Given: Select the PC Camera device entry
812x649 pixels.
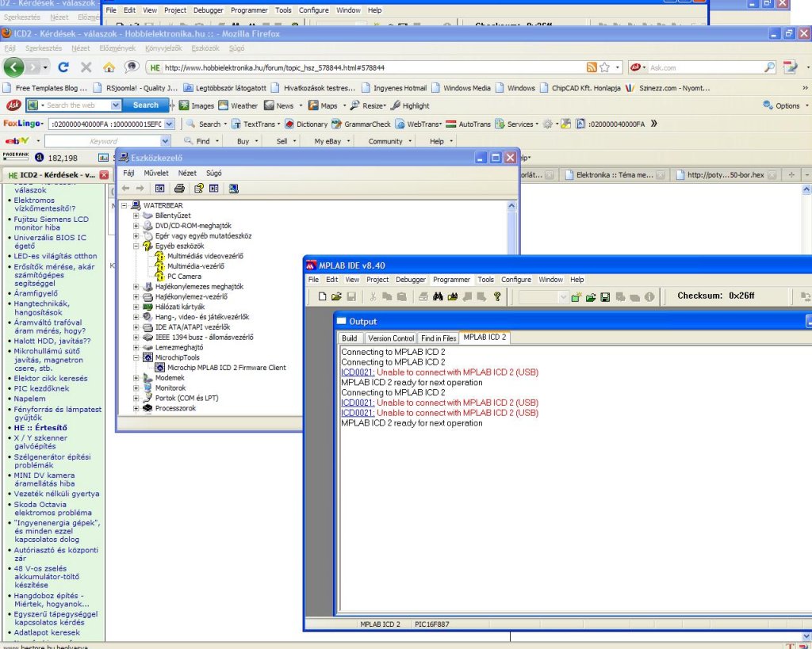Looking at the screenshot, I should [x=184, y=277].
